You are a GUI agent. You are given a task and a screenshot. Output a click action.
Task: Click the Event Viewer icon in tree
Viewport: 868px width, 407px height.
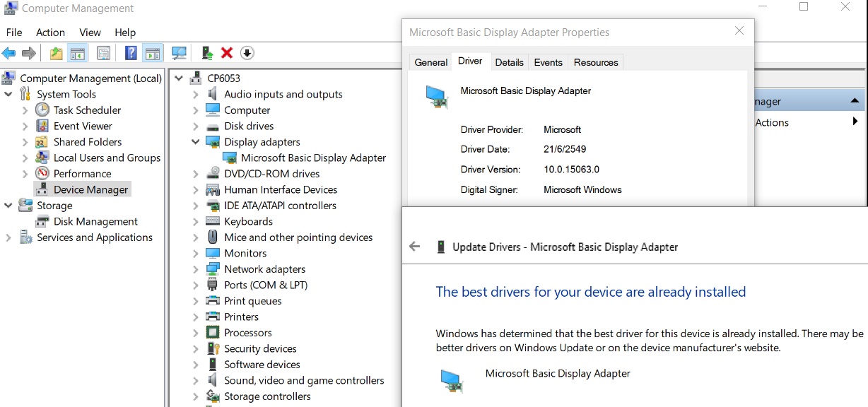click(x=42, y=126)
